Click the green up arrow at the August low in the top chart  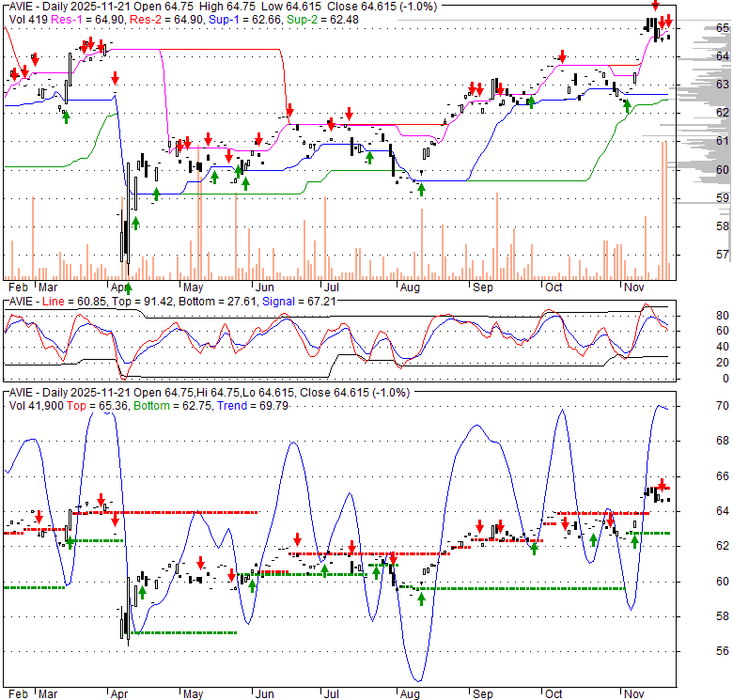pyautogui.click(x=421, y=189)
